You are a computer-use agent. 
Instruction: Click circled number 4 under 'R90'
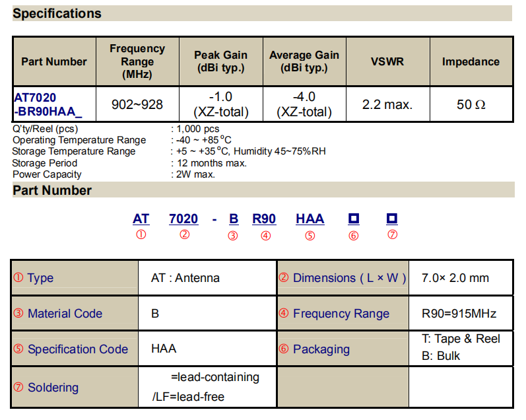tap(266, 236)
